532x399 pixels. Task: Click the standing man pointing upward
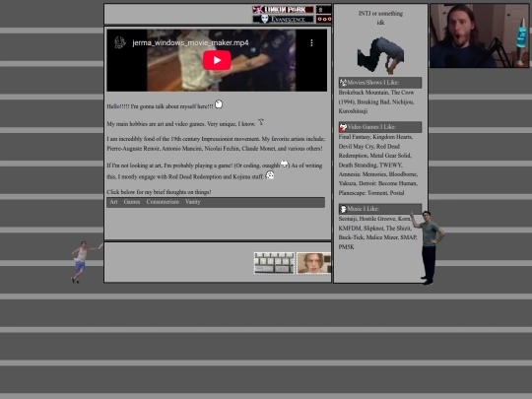(x=429, y=247)
